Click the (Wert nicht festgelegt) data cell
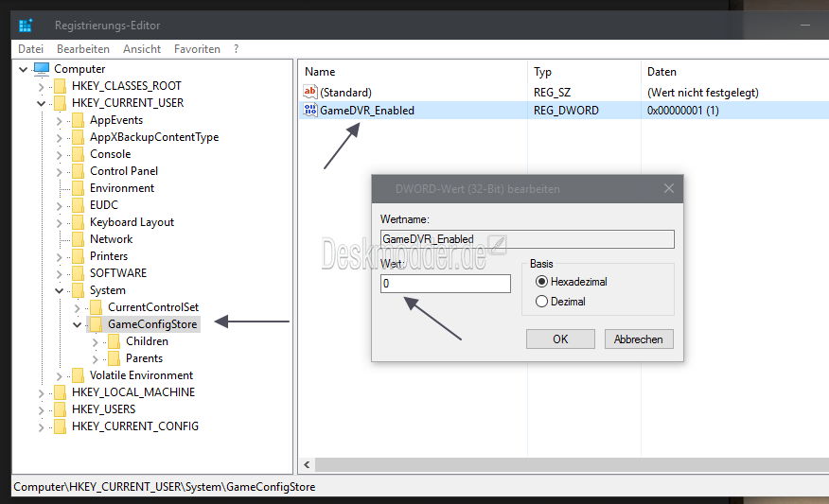This screenshot has height=504, width=829. point(702,93)
